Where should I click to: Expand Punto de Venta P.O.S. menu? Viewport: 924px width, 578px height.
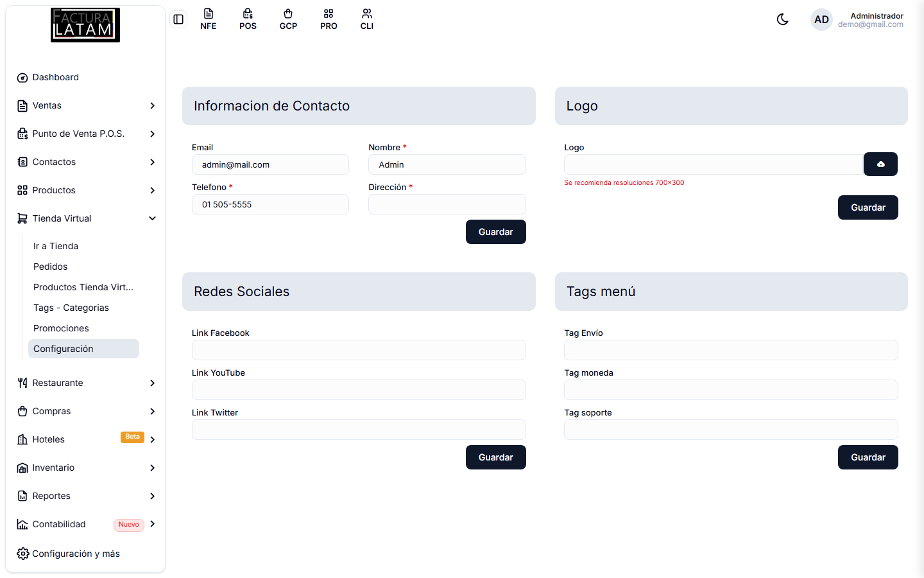point(85,134)
